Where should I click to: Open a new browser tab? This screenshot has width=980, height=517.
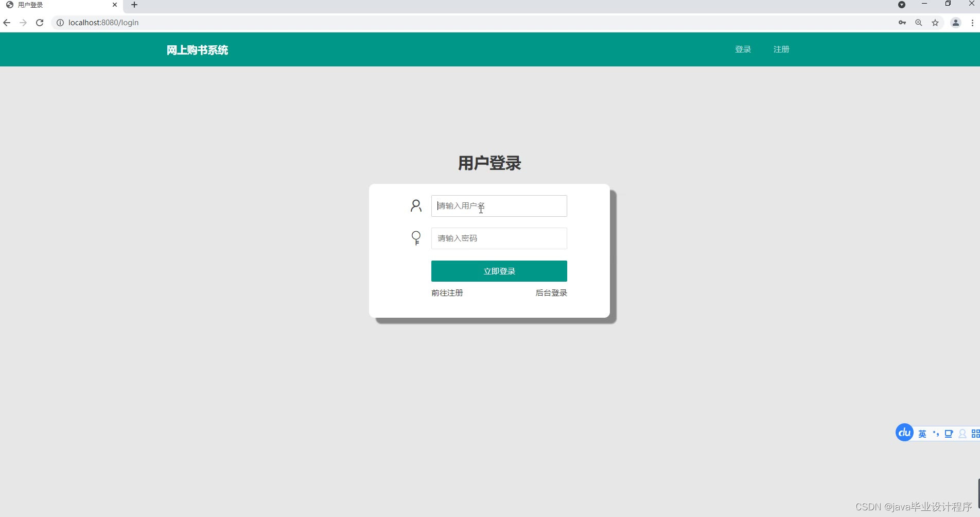pyautogui.click(x=134, y=5)
